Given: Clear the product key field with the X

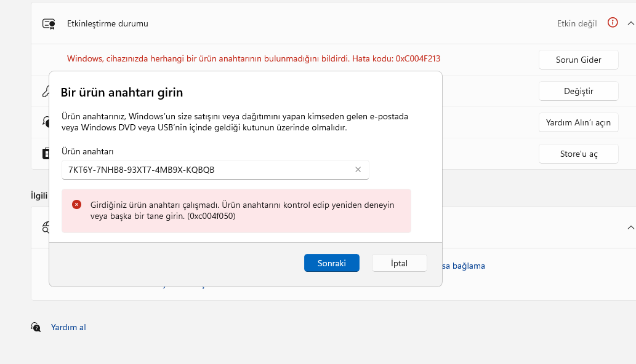Looking at the screenshot, I should [x=358, y=170].
